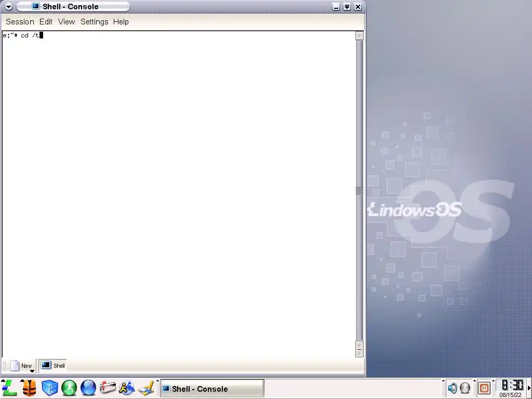Launch the yellow running man instant messenger
The image size is (532, 399).
127,388
